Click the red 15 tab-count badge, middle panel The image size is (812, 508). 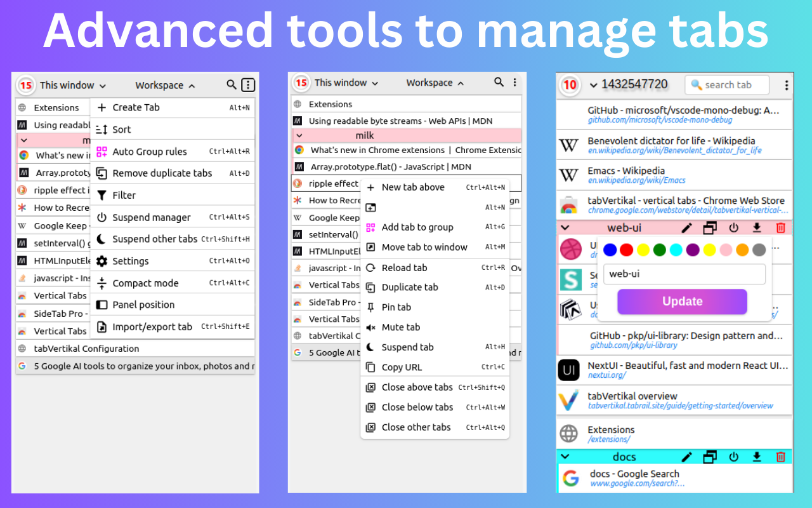pyautogui.click(x=301, y=83)
